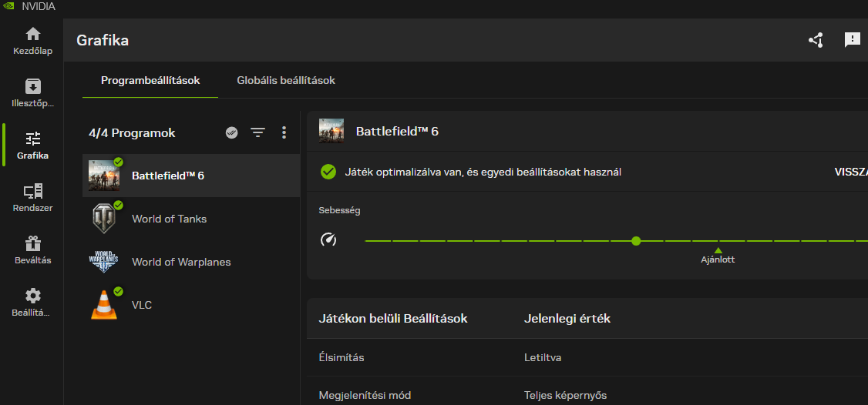Click the Sebesség label
The image size is (868, 405).
(339, 210)
